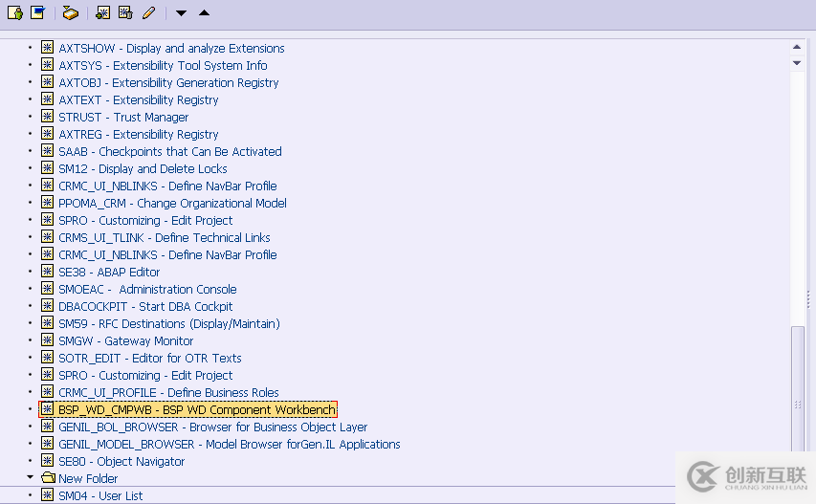The image size is (816, 504).
Task: Move favorite down with the down-triangle button
Action: (x=181, y=13)
